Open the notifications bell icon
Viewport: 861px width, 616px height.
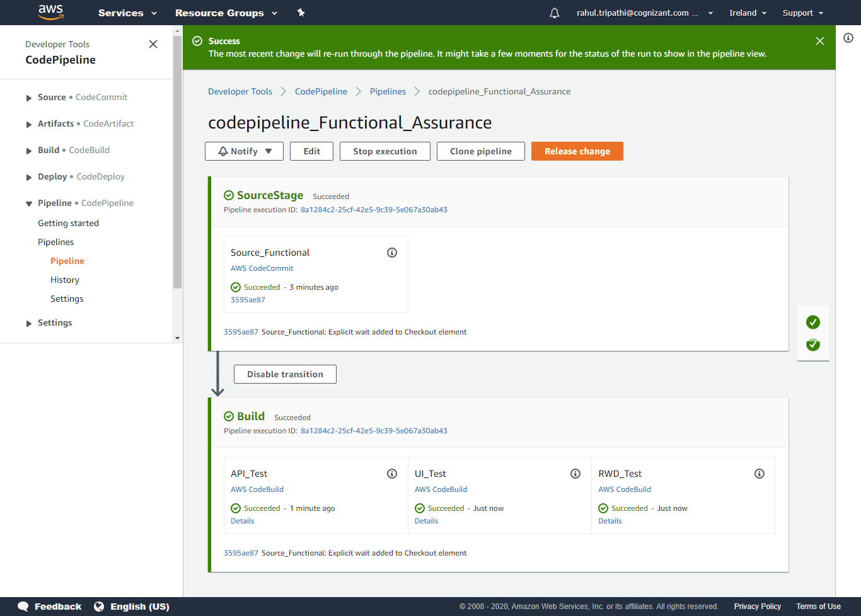click(x=555, y=13)
